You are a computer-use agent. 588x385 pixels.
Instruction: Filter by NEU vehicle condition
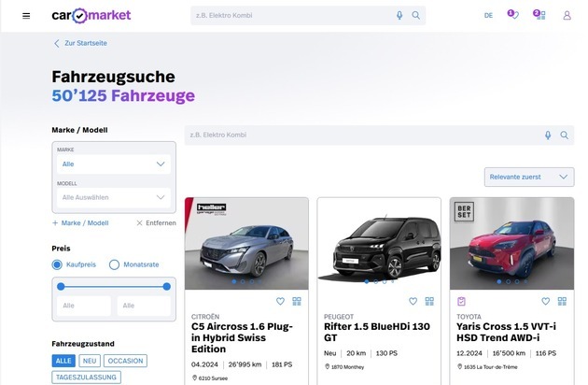(x=90, y=361)
